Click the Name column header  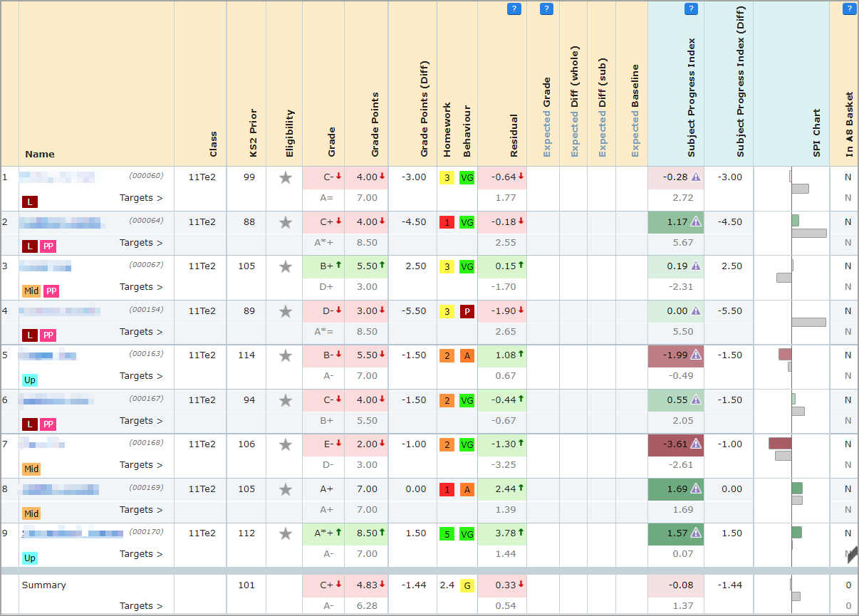click(40, 154)
